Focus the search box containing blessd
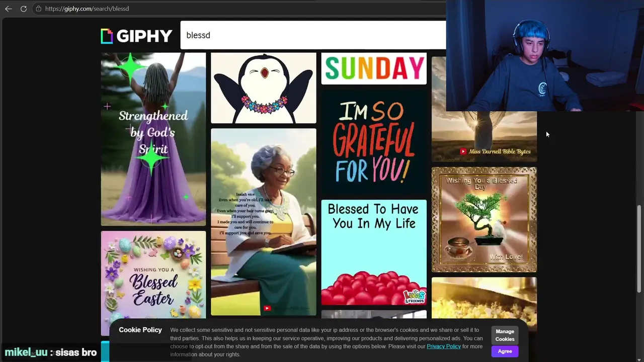The width and height of the screenshot is (644, 362). (313, 35)
